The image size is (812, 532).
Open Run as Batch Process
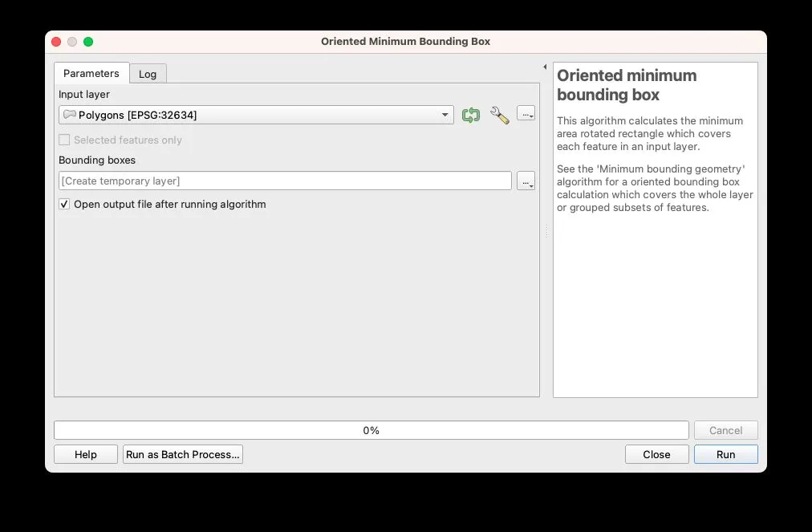[x=183, y=454]
